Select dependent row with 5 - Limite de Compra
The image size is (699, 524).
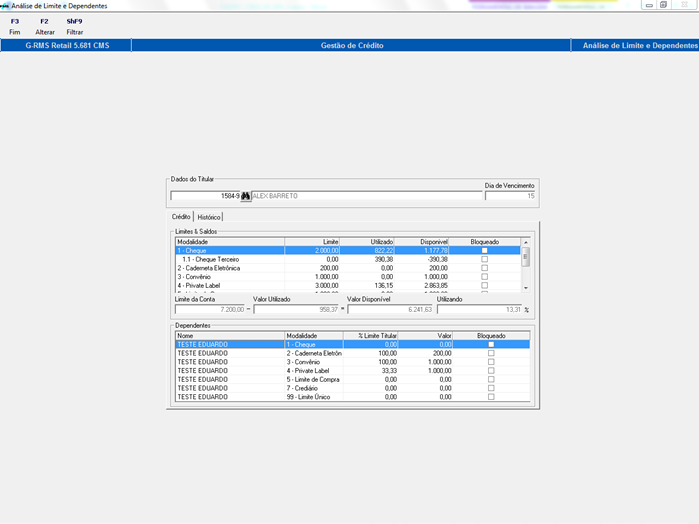(353, 379)
